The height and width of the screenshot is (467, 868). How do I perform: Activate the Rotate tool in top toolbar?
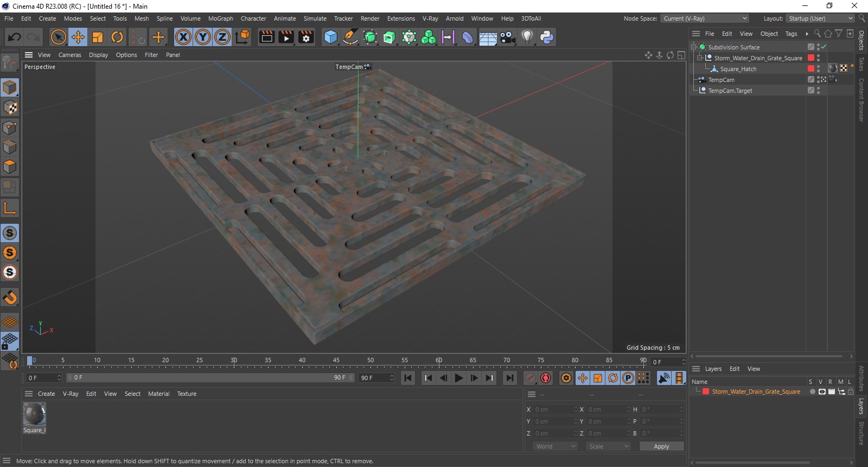tap(117, 37)
